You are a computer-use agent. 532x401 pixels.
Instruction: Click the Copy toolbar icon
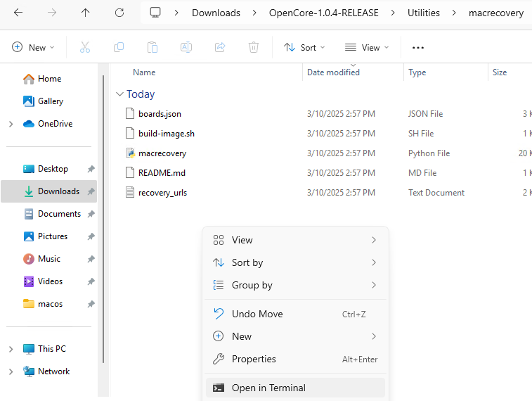(x=119, y=47)
